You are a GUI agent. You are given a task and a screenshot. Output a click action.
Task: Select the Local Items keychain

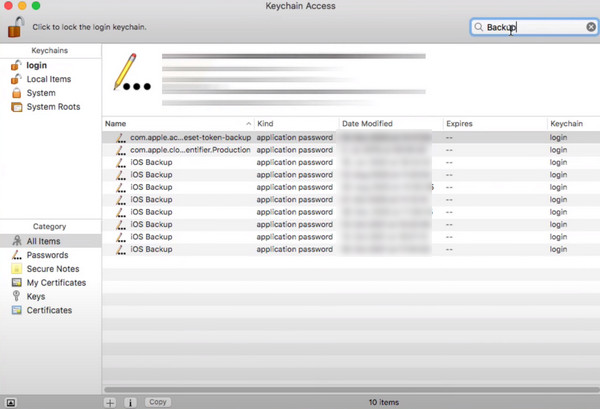[49, 79]
